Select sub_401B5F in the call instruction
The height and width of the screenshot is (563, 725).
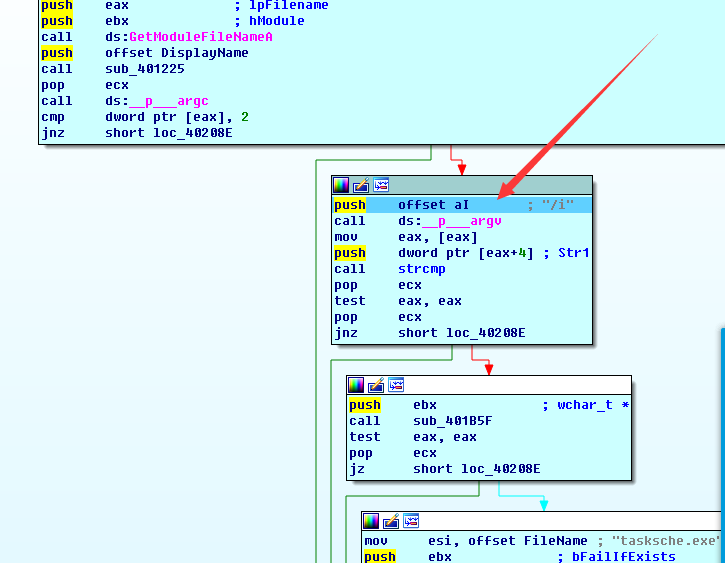click(453, 421)
